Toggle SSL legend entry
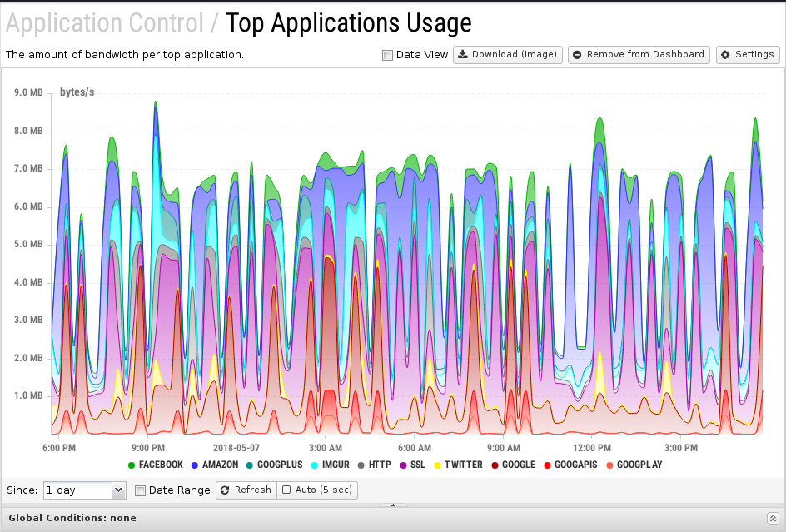Screen dimensions: 786x532 [412, 465]
